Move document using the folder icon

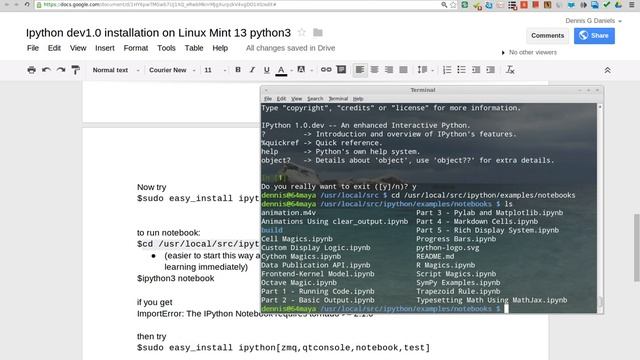coord(318,32)
